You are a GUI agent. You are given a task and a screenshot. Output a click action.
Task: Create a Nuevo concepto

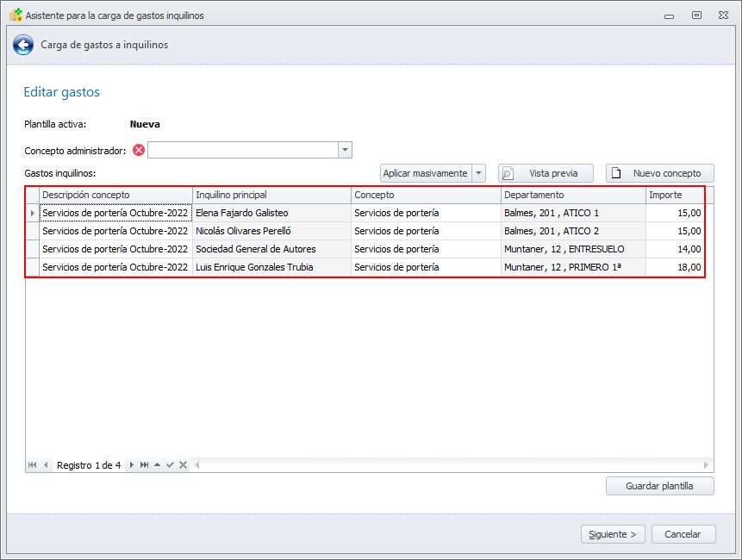click(659, 173)
